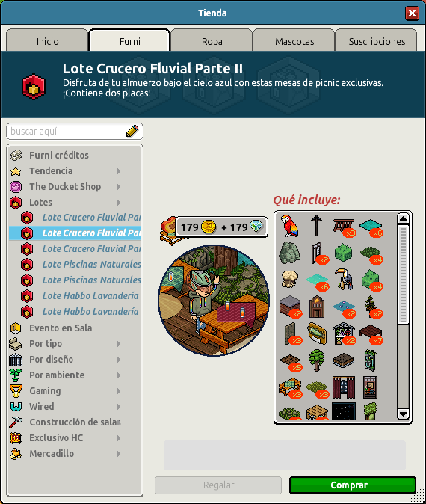Screen dimensions: 426x504
Task: Expand the Mercadillo category arrow
Action: pyautogui.click(x=119, y=454)
